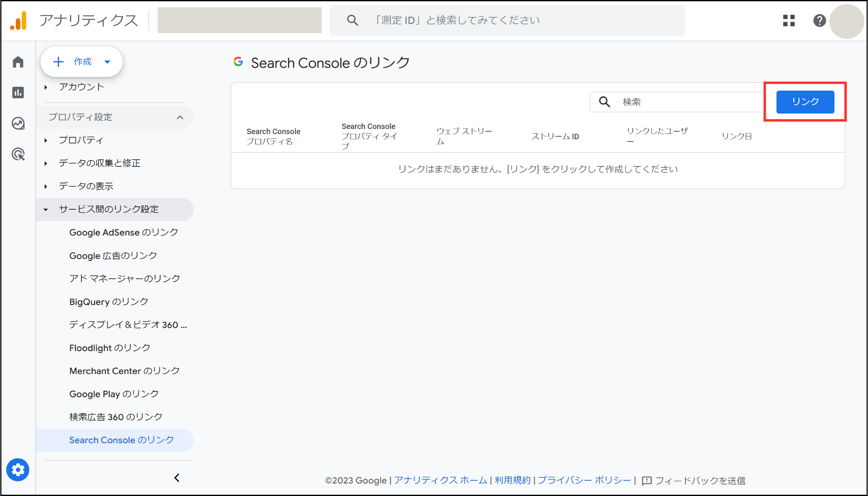Click フィードバックを送信 link
Viewport: 868px width, 496px height.
pyautogui.click(x=700, y=481)
